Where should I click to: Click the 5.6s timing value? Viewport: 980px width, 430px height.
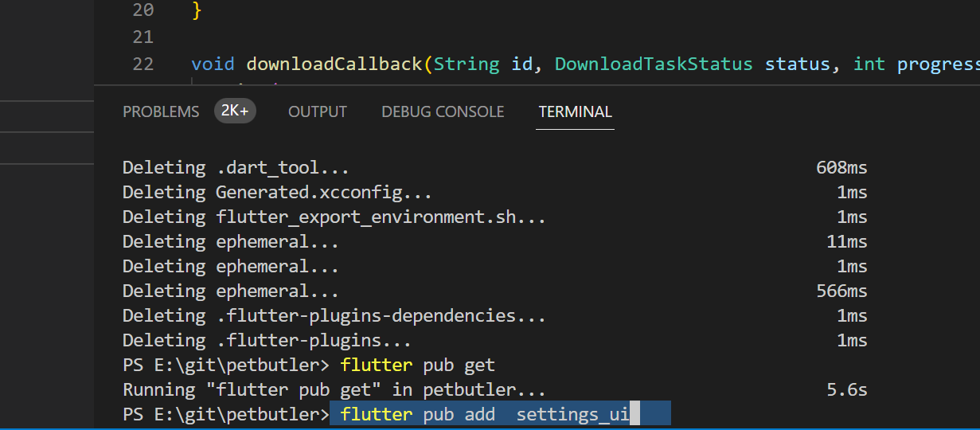tap(847, 389)
